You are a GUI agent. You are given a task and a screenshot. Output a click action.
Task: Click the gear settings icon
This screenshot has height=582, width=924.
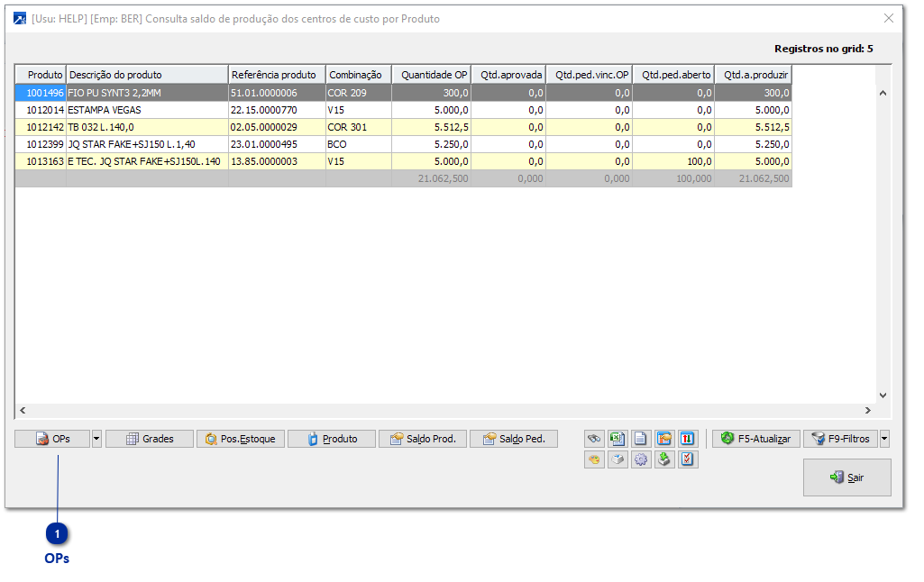click(x=641, y=459)
